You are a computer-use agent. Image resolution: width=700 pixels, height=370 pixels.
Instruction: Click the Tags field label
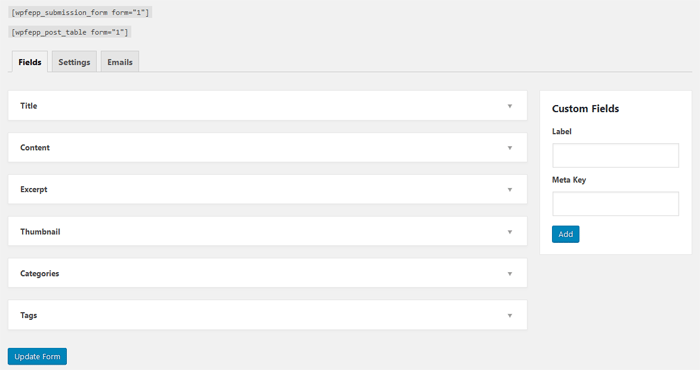coord(29,315)
